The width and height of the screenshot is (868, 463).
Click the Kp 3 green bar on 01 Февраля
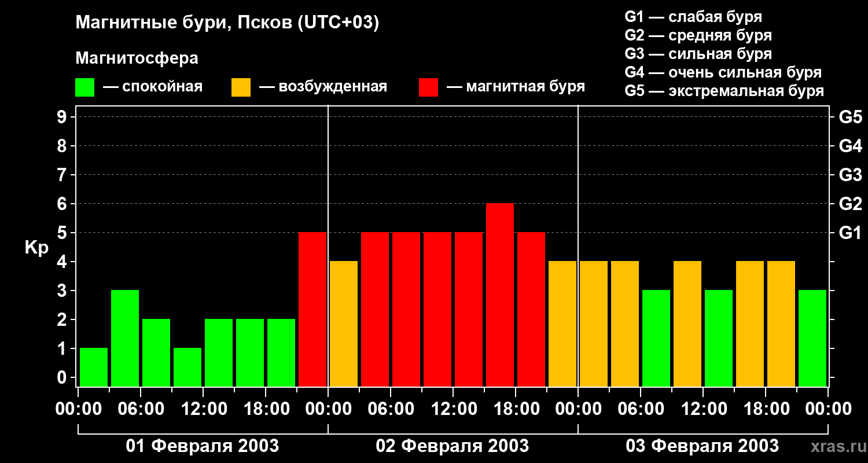[x=125, y=339]
